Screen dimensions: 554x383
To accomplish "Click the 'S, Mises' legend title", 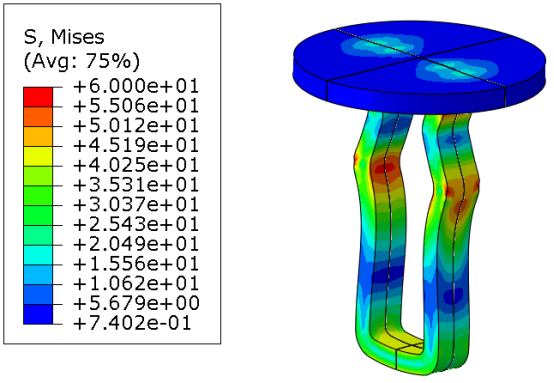I will pos(64,37).
